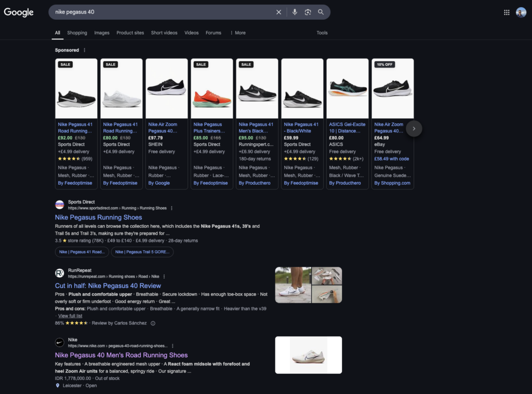Screen dimensions: 532x394
Task: Switch to the Images tab
Action: click(102, 33)
